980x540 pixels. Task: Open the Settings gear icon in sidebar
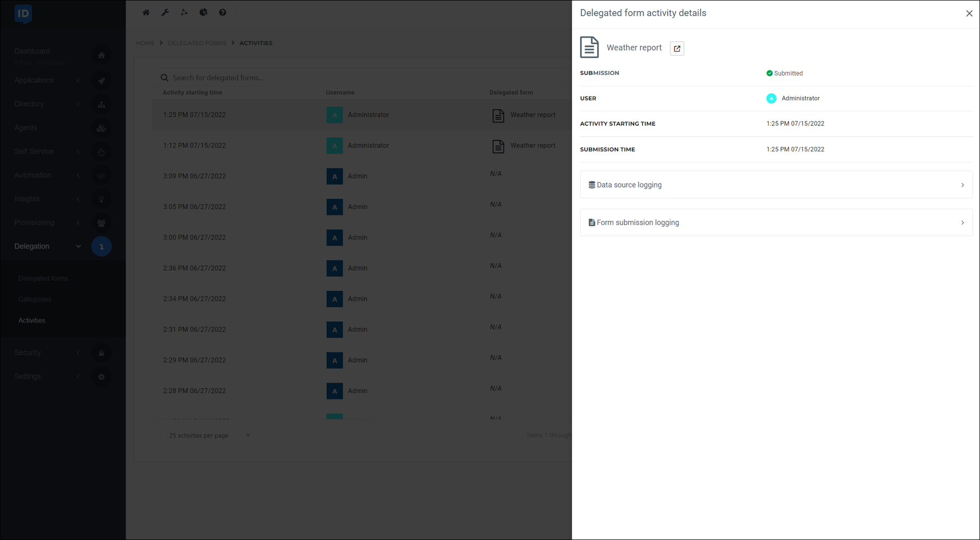click(x=101, y=377)
